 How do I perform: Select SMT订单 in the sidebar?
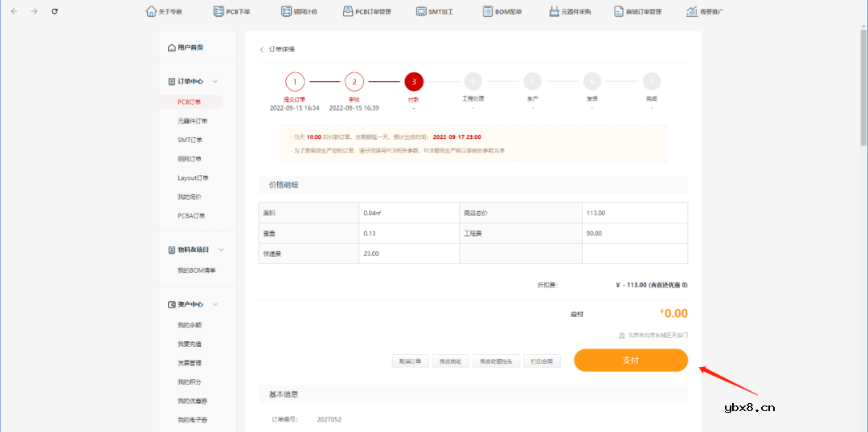click(x=190, y=140)
